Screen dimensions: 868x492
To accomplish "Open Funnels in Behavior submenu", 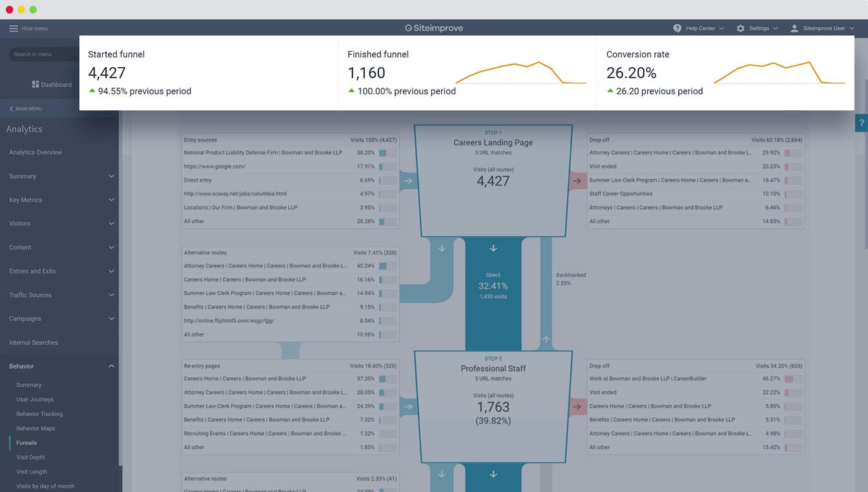I will click(26, 443).
